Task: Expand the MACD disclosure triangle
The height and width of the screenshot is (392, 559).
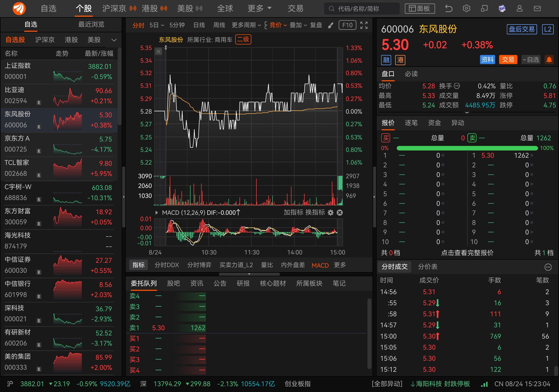Action: click(x=157, y=213)
